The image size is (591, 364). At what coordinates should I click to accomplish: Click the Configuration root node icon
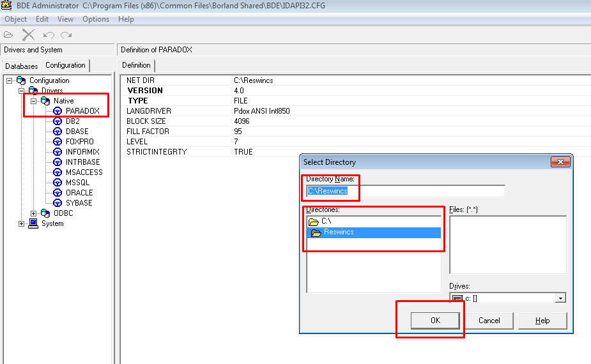pyautogui.click(x=21, y=80)
